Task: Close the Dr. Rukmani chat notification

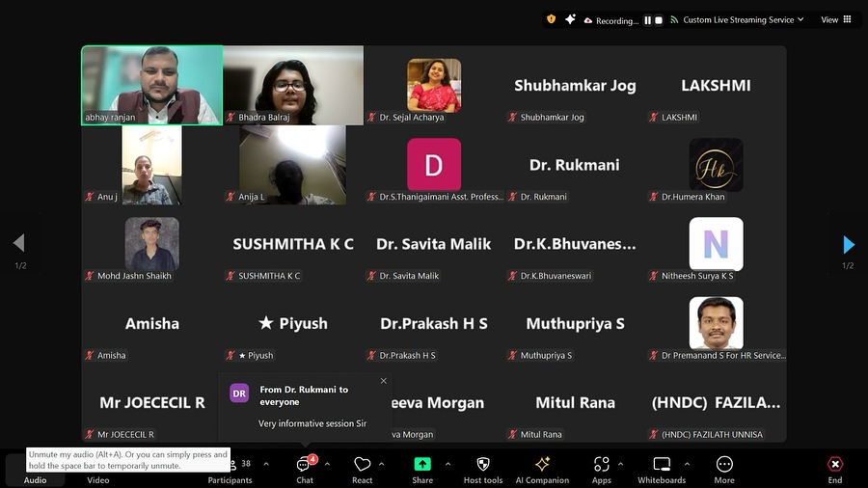Action: click(x=383, y=381)
